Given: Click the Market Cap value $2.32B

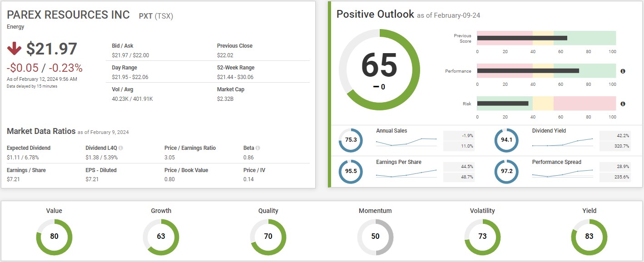Looking at the screenshot, I should click(225, 99).
